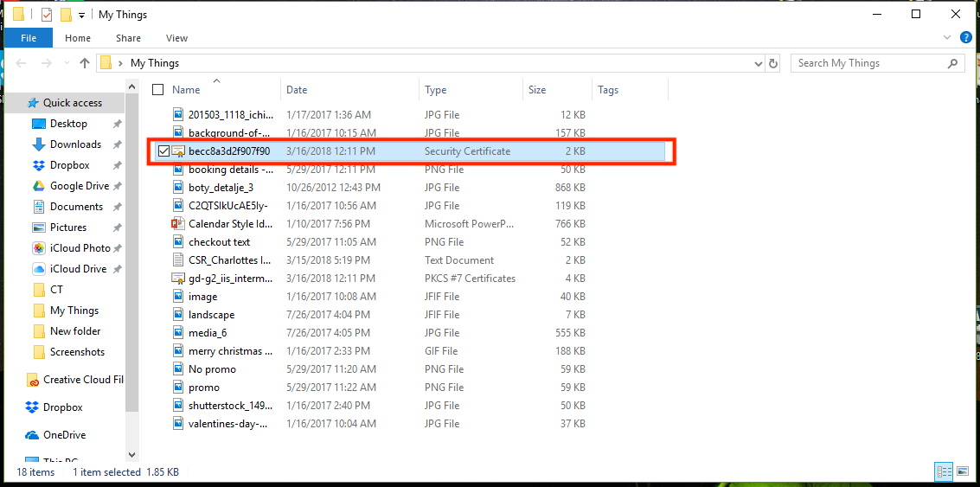Toggle the select all checkbox in header

coord(157,90)
